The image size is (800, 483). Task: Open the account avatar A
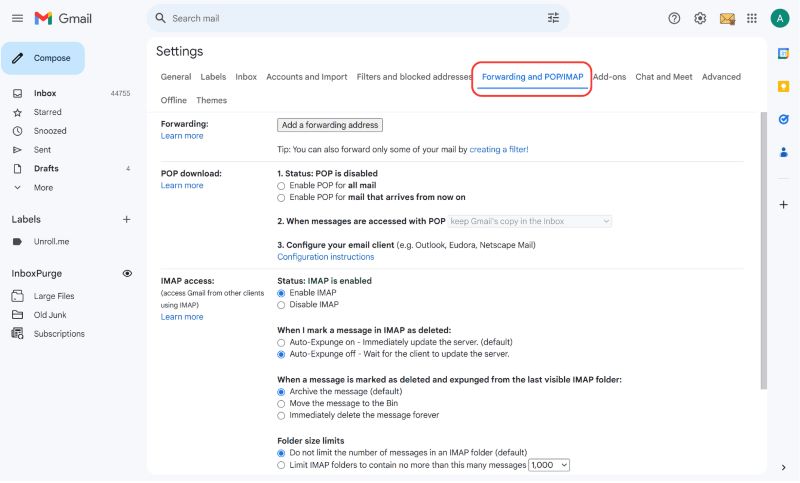[x=780, y=18]
